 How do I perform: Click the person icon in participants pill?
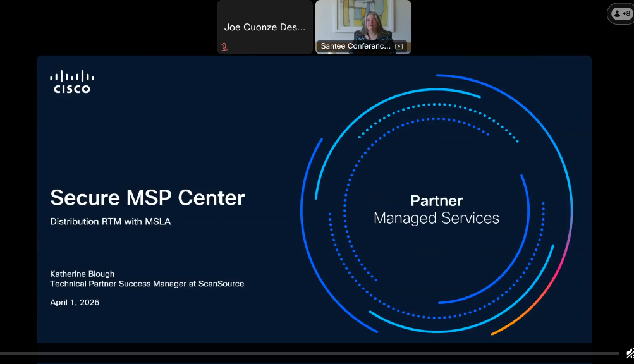click(x=617, y=14)
